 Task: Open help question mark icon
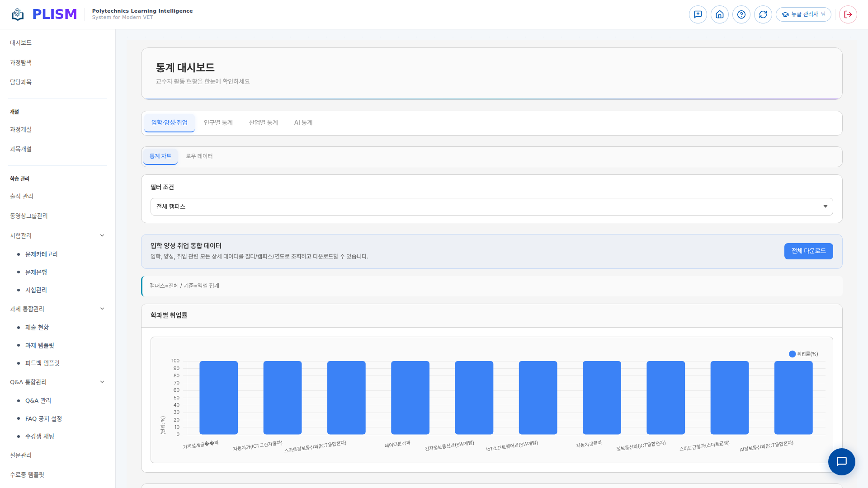click(x=741, y=14)
